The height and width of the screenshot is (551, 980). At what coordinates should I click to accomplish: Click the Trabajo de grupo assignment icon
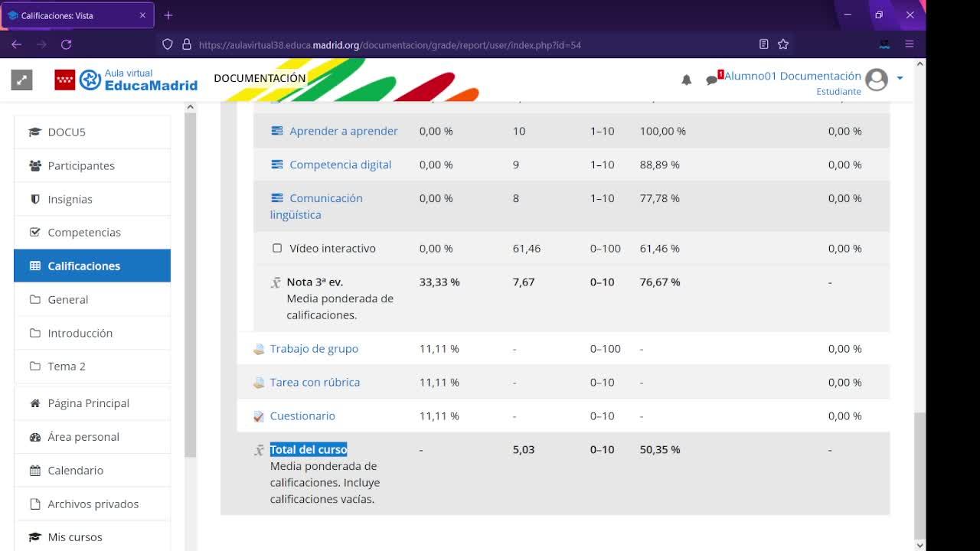click(x=259, y=349)
